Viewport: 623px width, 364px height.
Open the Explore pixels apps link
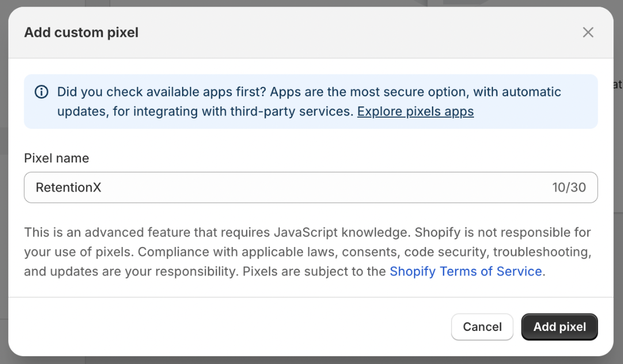(x=415, y=111)
